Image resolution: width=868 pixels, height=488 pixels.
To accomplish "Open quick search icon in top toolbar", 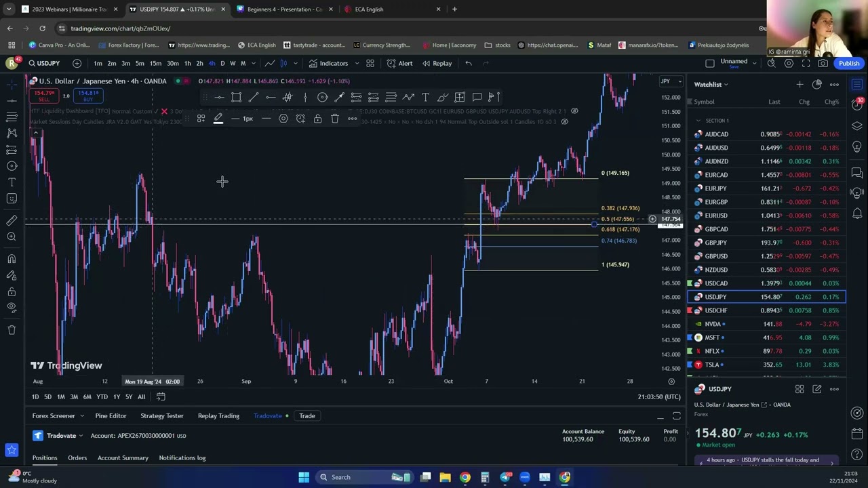I will pyautogui.click(x=772, y=63).
